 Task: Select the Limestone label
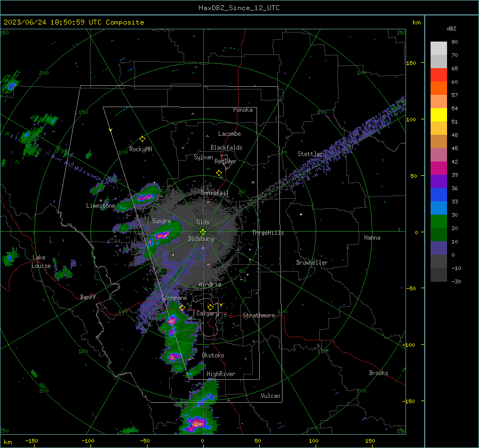(x=101, y=206)
